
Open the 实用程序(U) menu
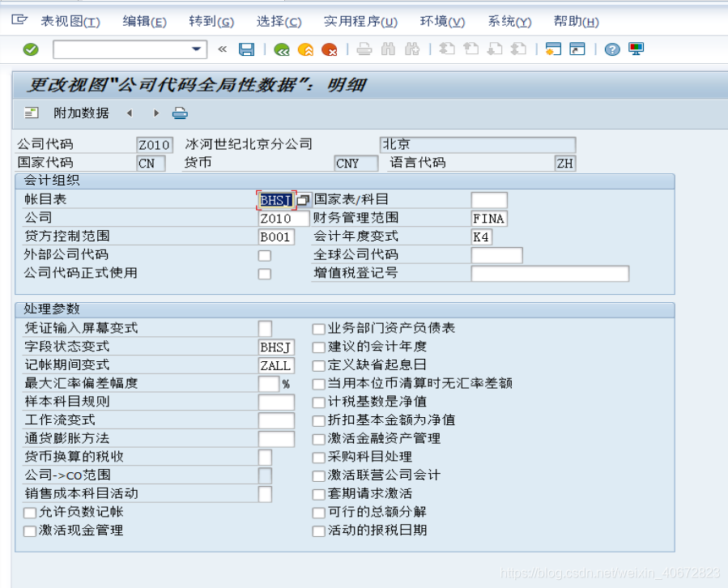[x=360, y=21]
